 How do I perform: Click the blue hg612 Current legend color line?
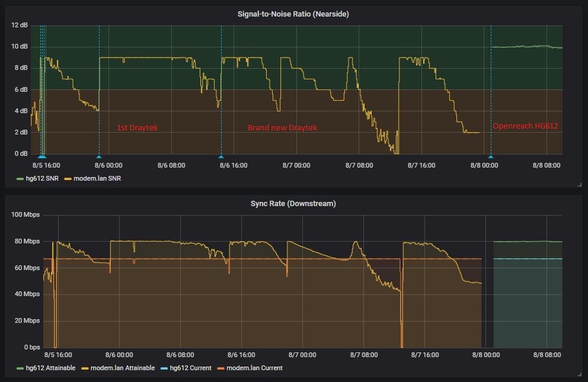(x=164, y=368)
